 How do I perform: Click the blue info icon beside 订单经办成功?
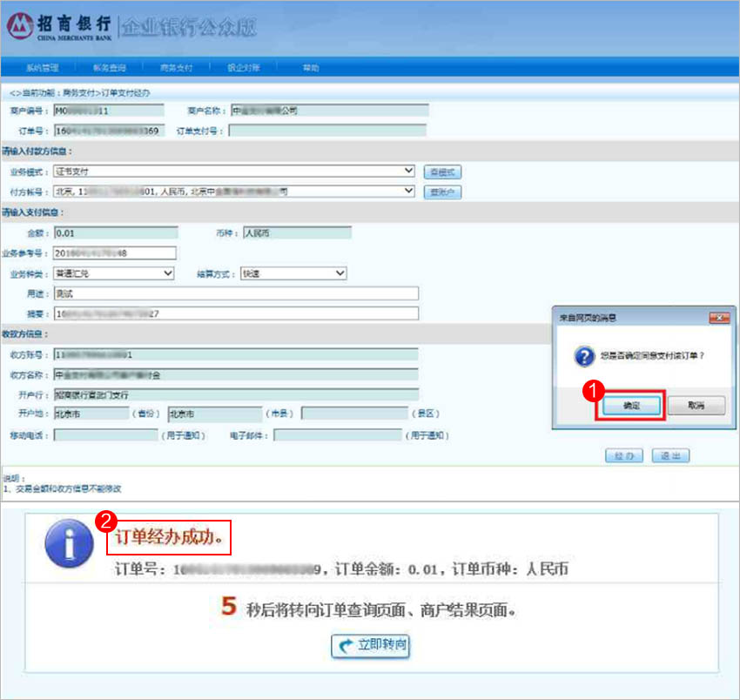[x=69, y=542]
